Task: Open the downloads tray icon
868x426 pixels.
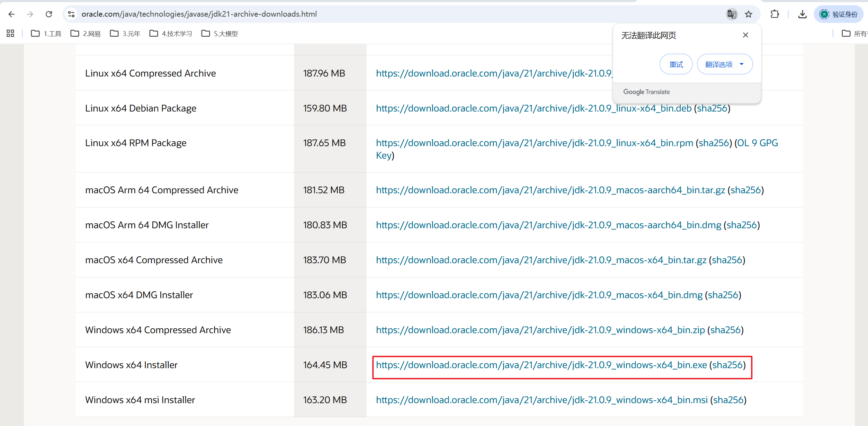Action: pyautogui.click(x=802, y=14)
